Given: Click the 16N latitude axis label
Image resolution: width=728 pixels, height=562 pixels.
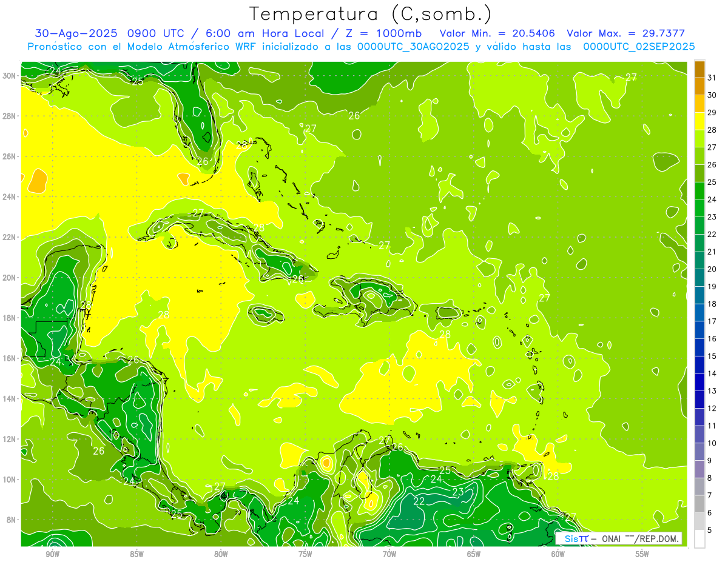Looking at the screenshot, I should tap(9, 358).
